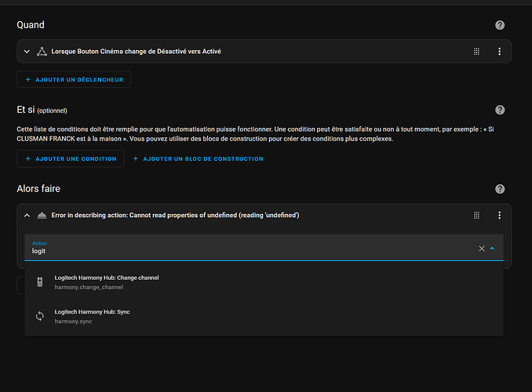The width and height of the screenshot is (532, 392).
Task: Click the Error in describing action title
Action: pos(175,216)
